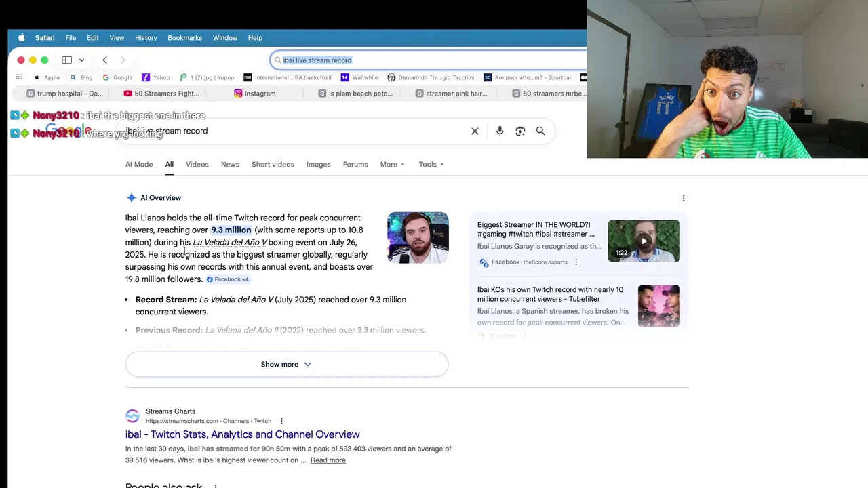Image resolution: width=868 pixels, height=488 pixels.
Task: Switch to the streamer pink hair tab
Action: [x=452, y=94]
